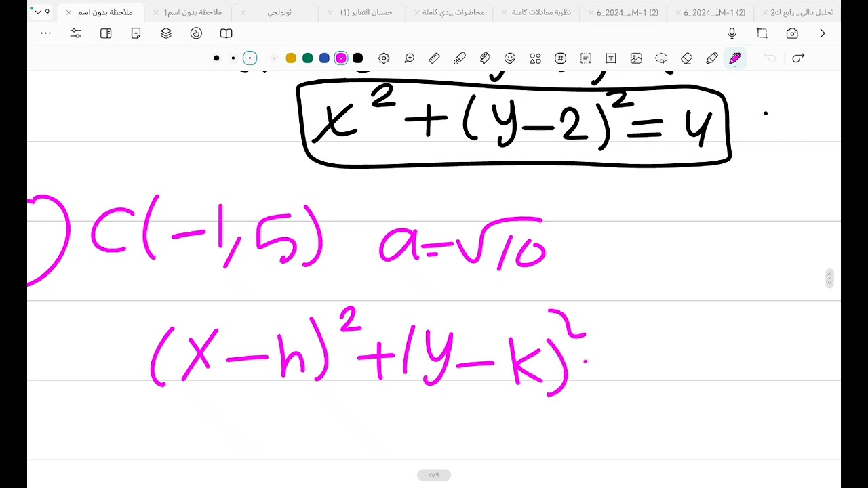Pick the blue pen color

pyautogui.click(x=324, y=58)
